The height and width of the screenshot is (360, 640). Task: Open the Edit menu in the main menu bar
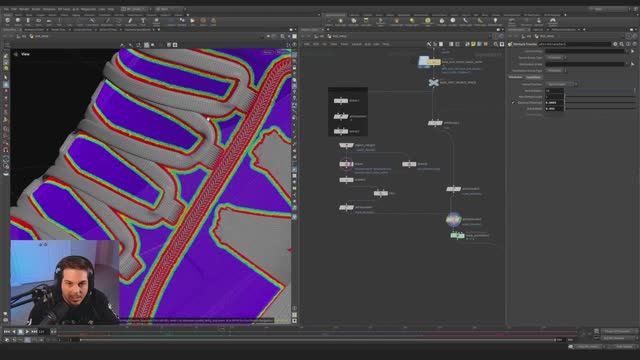(14, 9)
